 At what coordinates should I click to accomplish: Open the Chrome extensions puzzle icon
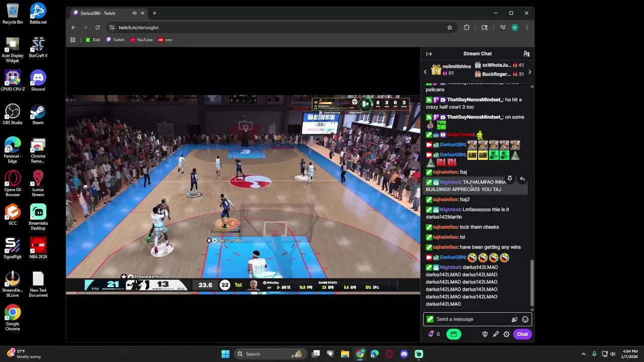point(467,28)
